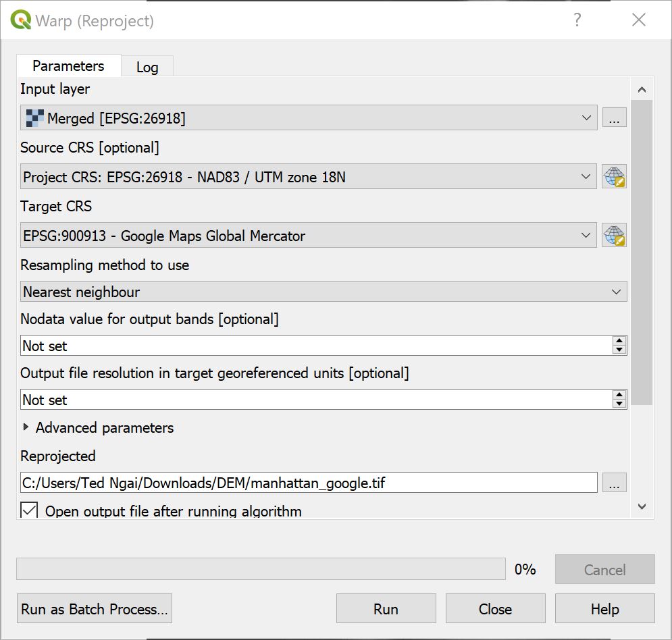Image resolution: width=672 pixels, height=640 pixels.
Task: Click the QGIS logo in the title bar
Action: (22, 20)
